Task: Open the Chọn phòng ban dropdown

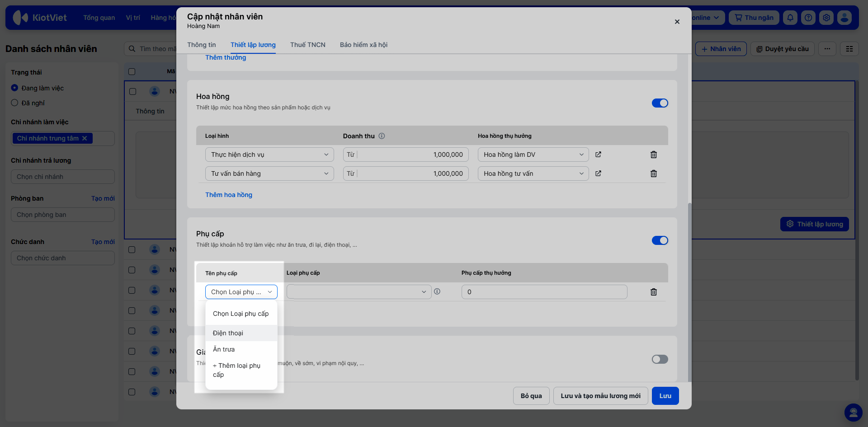Action: tap(63, 215)
